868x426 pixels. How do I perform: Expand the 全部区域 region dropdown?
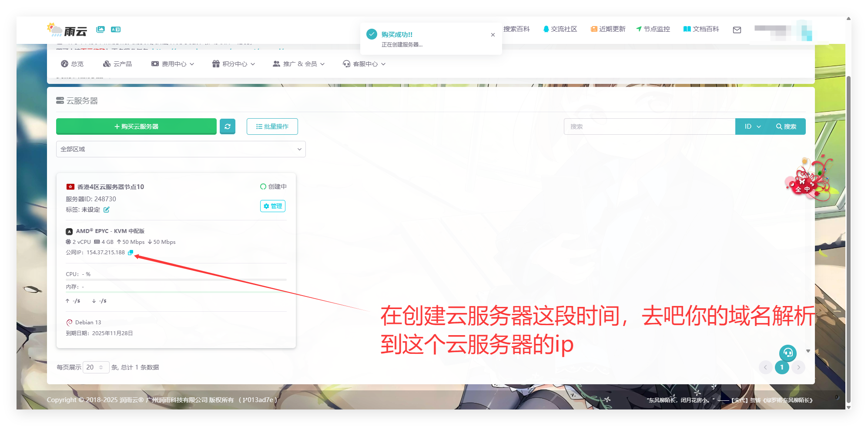(181, 149)
